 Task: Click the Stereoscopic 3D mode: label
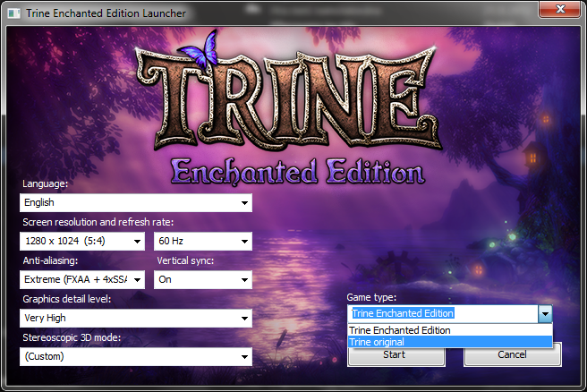click(x=72, y=337)
